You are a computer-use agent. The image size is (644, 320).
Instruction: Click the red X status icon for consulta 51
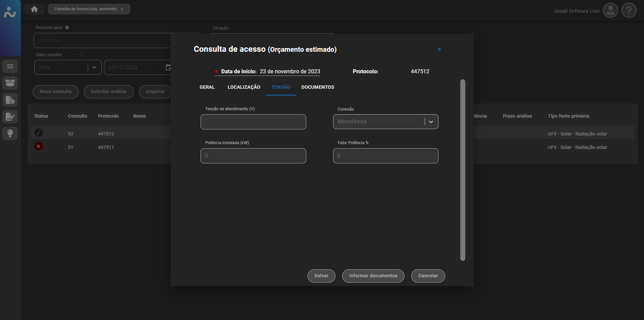coord(39,146)
